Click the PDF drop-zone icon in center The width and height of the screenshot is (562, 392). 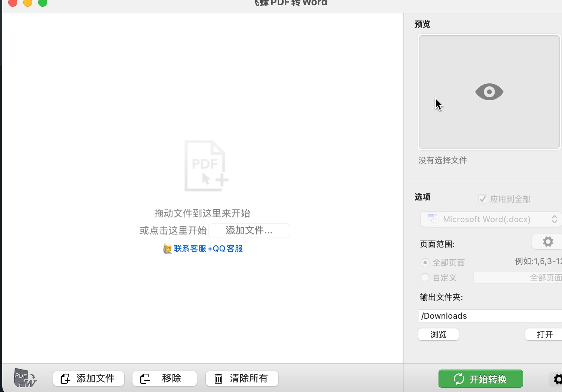click(206, 166)
